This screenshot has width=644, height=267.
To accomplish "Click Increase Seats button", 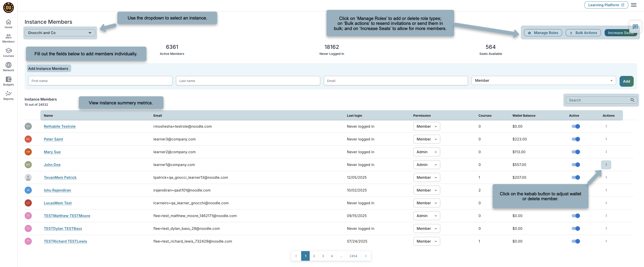I will pos(620,33).
